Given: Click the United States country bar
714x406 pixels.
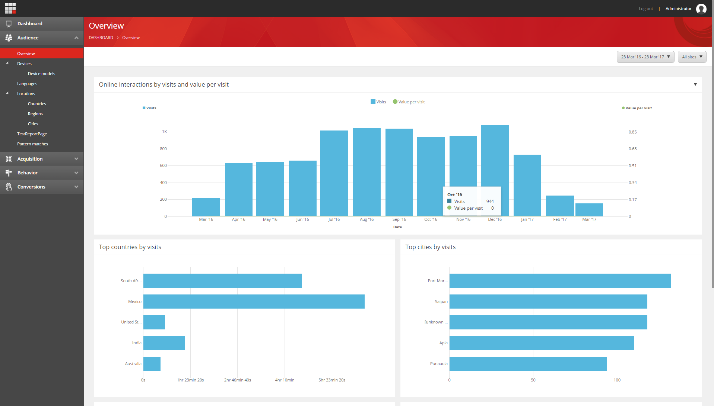Looking at the screenshot, I should pos(154,322).
